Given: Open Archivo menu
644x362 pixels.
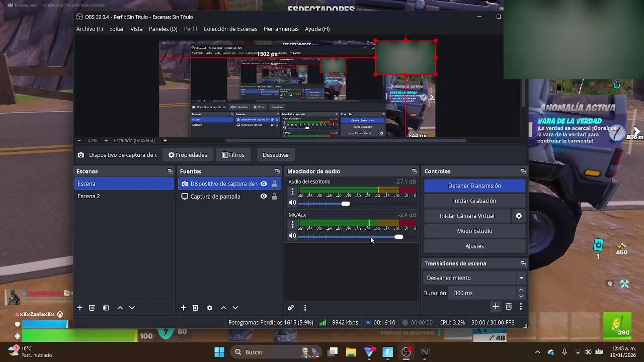Looking at the screenshot, I should pos(90,29).
